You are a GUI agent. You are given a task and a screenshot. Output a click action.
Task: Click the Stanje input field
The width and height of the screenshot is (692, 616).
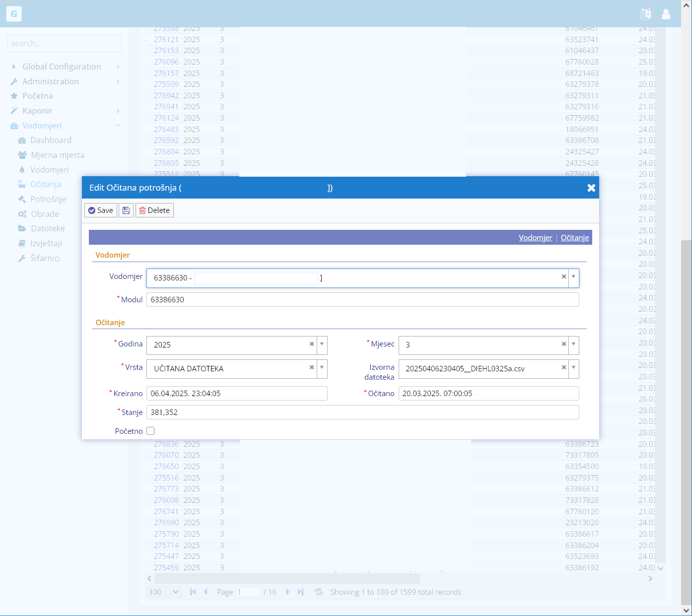(x=362, y=412)
